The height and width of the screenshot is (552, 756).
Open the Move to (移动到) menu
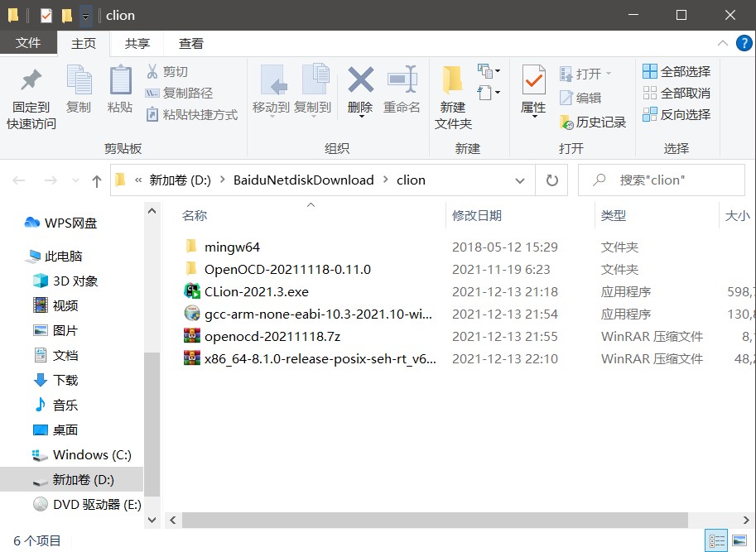272,90
